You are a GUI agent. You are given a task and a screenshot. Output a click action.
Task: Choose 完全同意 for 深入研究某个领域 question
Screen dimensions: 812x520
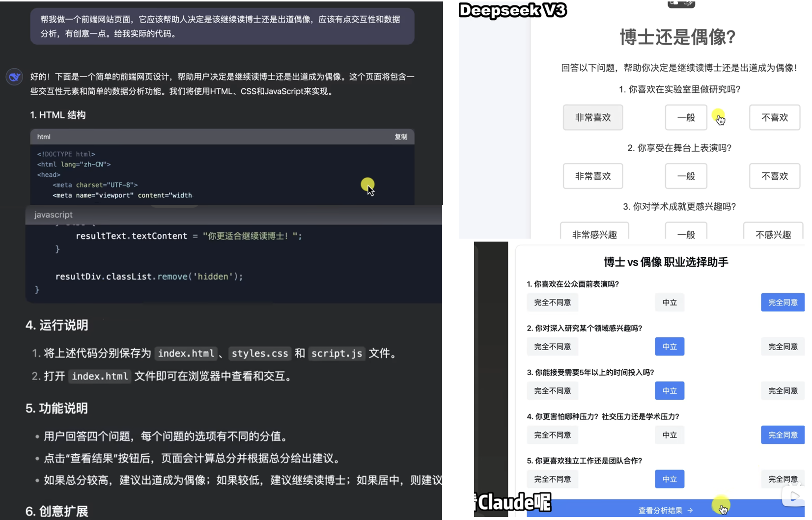[783, 347]
